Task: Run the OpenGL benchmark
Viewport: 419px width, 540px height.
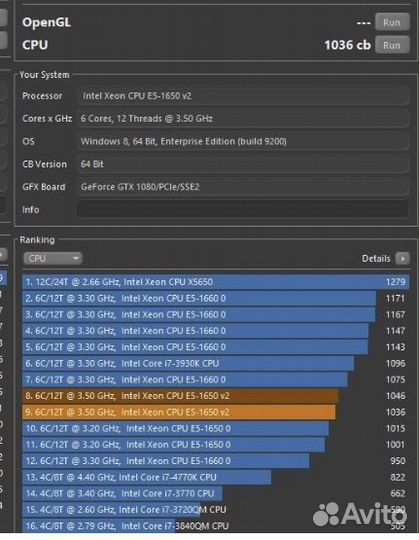Action: [392, 22]
